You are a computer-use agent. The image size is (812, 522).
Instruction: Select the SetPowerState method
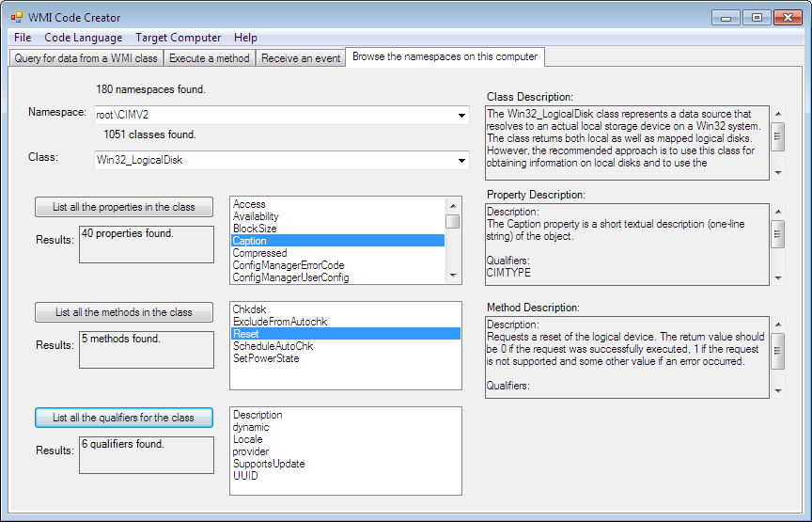pos(266,358)
